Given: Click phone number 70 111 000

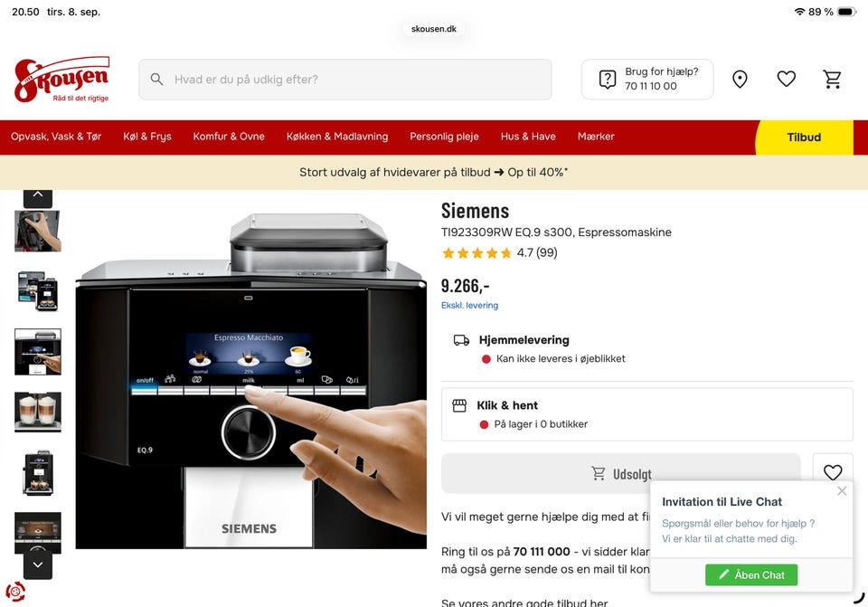Looking at the screenshot, I should (542, 552).
